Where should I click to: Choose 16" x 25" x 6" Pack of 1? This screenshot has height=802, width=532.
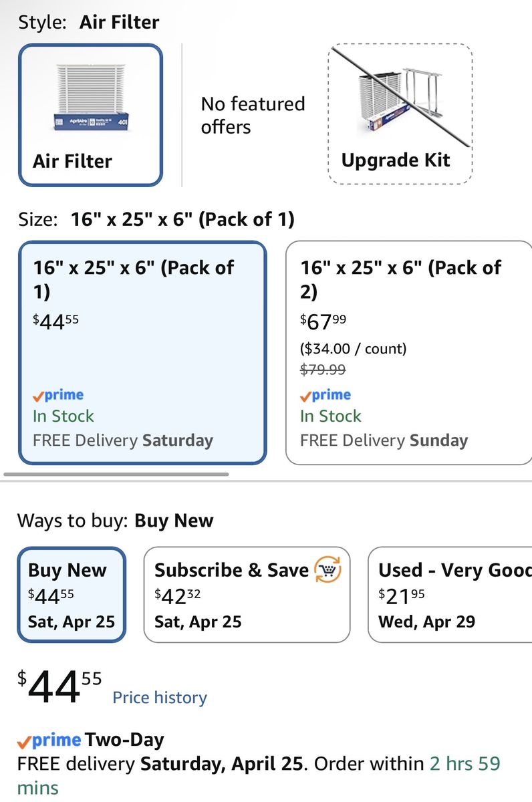click(142, 352)
